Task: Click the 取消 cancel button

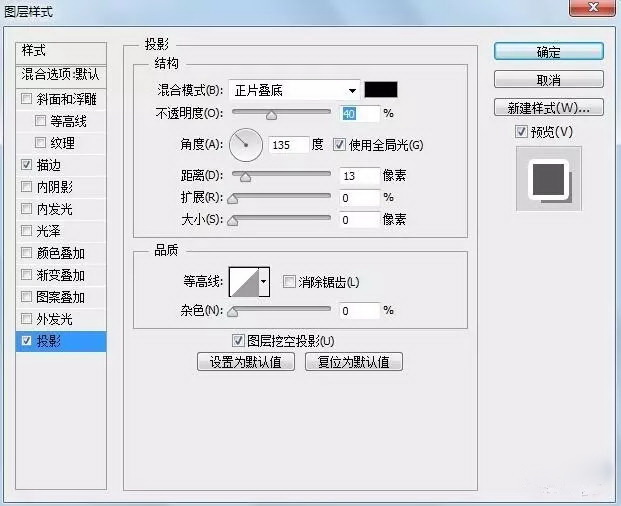Action: tap(549, 80)
